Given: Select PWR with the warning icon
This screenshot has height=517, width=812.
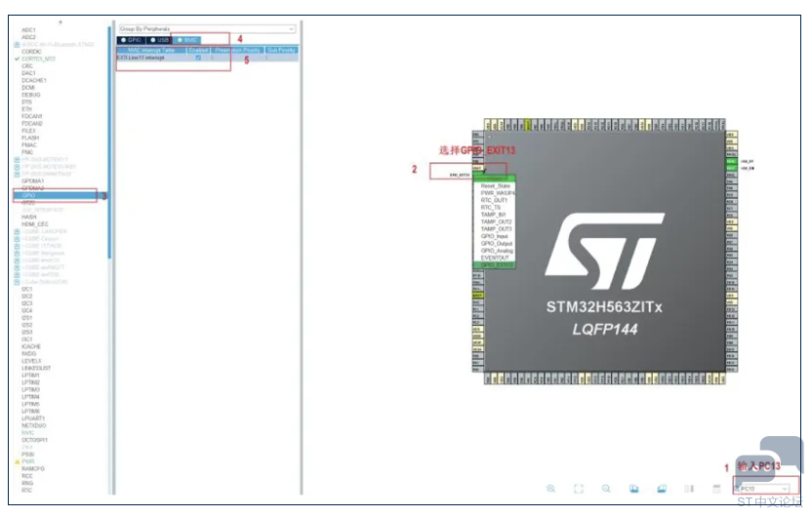Looking at the screenshot, I should pyautogui.click(x=27, y=461).
